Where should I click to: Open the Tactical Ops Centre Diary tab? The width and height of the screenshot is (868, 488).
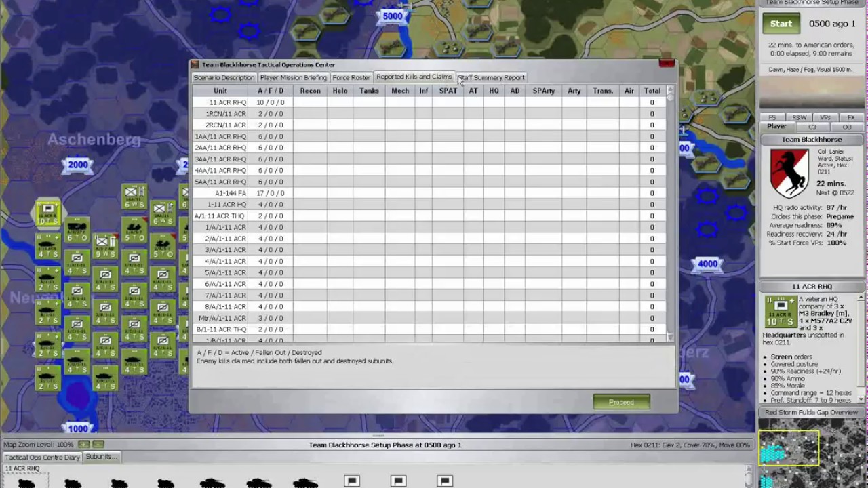42,457
